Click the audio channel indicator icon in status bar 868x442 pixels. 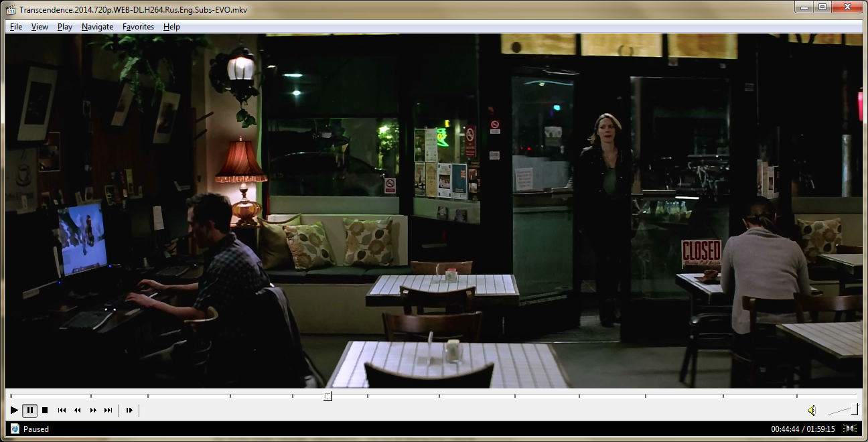(849, 429)
